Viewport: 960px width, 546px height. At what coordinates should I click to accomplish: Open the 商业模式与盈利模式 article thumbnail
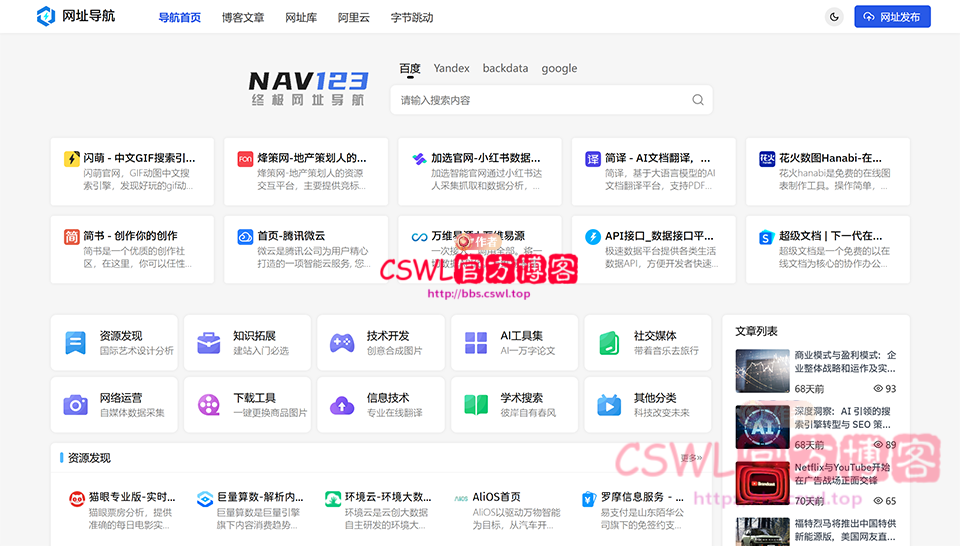762,370
